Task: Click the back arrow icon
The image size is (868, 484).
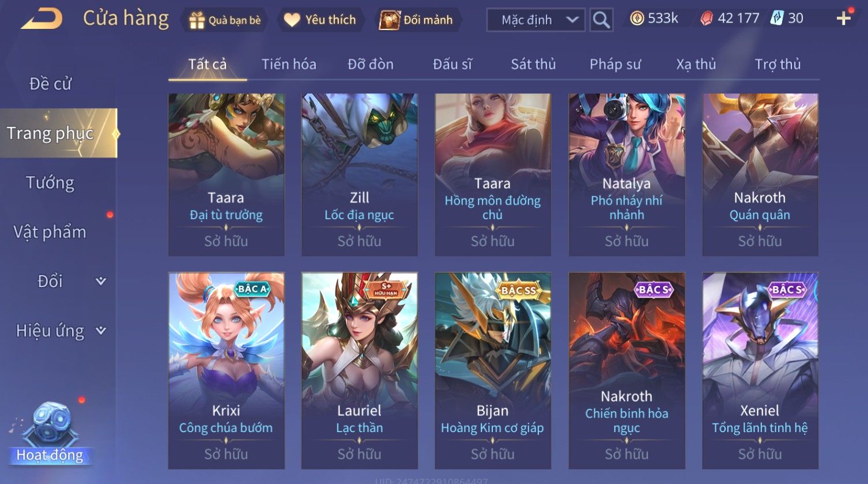Action: (41, 18)
